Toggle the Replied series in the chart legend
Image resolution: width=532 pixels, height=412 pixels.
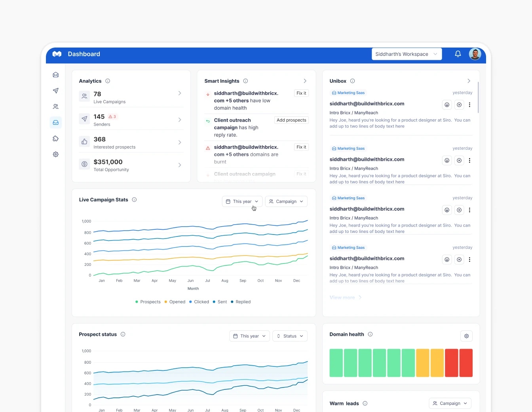point(241,301)
